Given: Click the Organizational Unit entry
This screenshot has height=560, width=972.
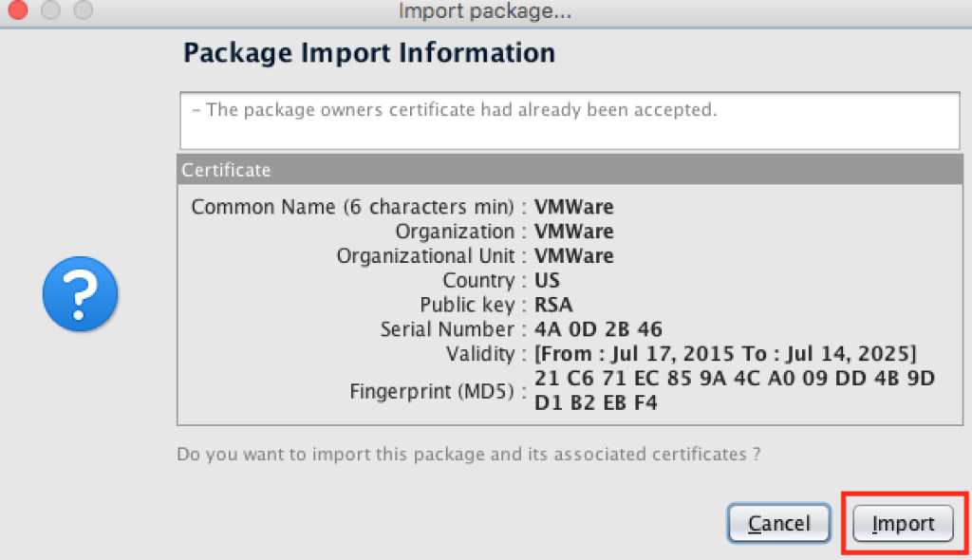Looking at the screenshot, I should point(573,255).
